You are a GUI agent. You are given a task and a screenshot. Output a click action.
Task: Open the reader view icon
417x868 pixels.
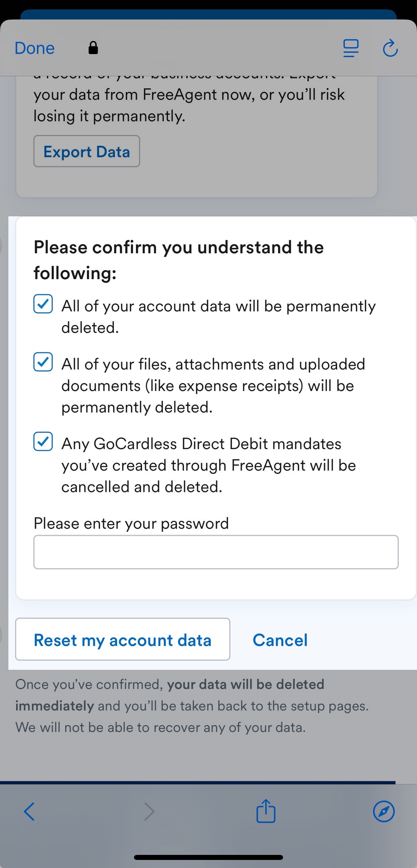point(351,48)
